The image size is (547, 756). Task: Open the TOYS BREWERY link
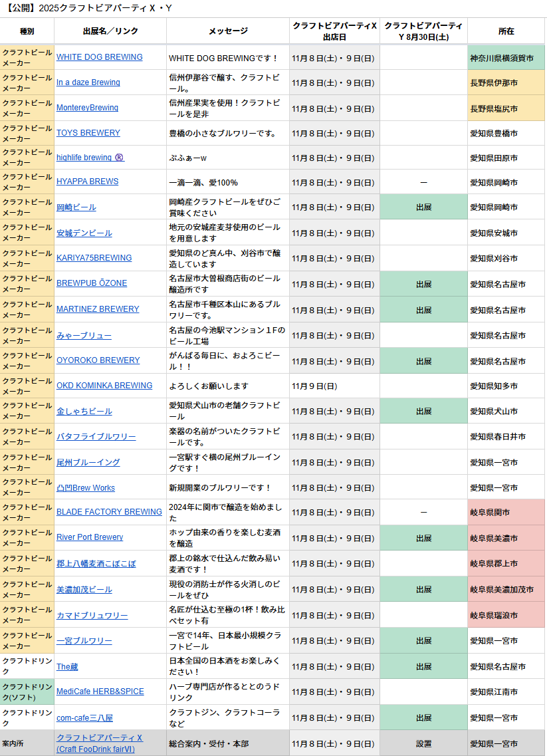pyautogui.click(x=88, y=132)
